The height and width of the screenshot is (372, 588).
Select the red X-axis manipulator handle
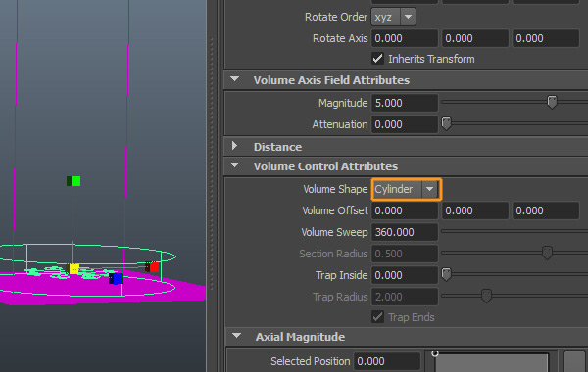point(153,267)
